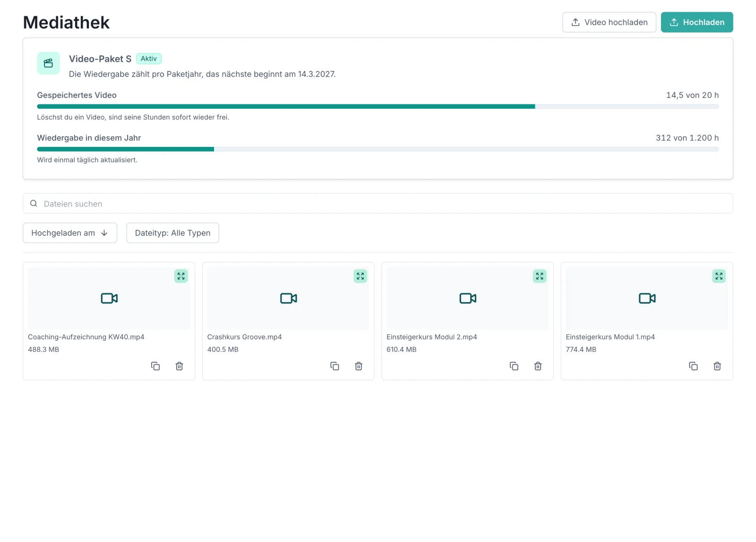Copy link of Coaching-Aufzeichnung KW40.mp4
756x542 pixels.
(x=155, y=366)
